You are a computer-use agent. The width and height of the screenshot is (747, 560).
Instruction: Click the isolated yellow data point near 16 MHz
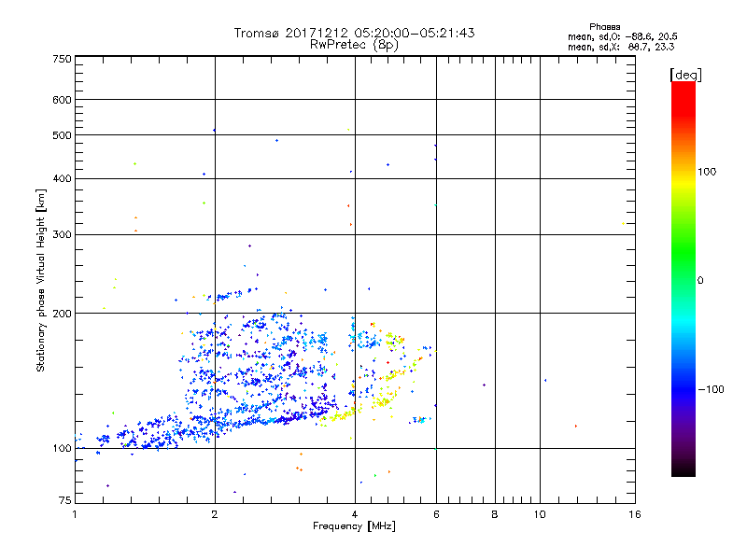623,223
